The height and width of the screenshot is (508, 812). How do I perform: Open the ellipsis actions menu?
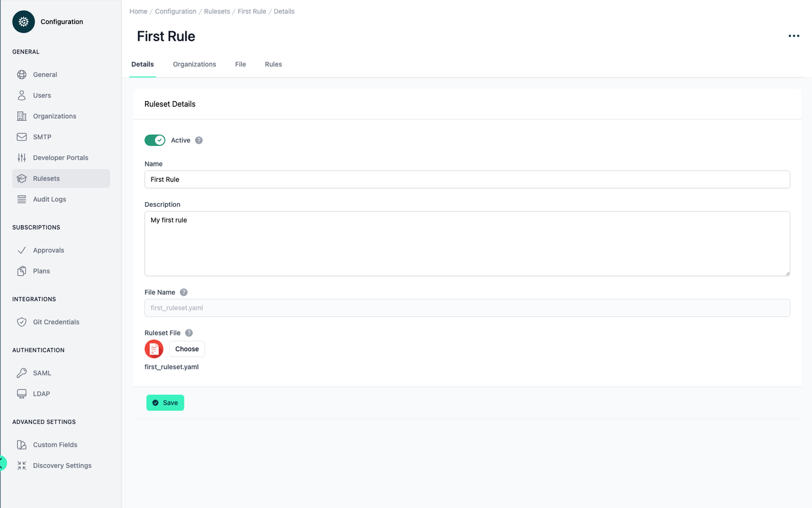pyautogui.click(x=794, y=35)
